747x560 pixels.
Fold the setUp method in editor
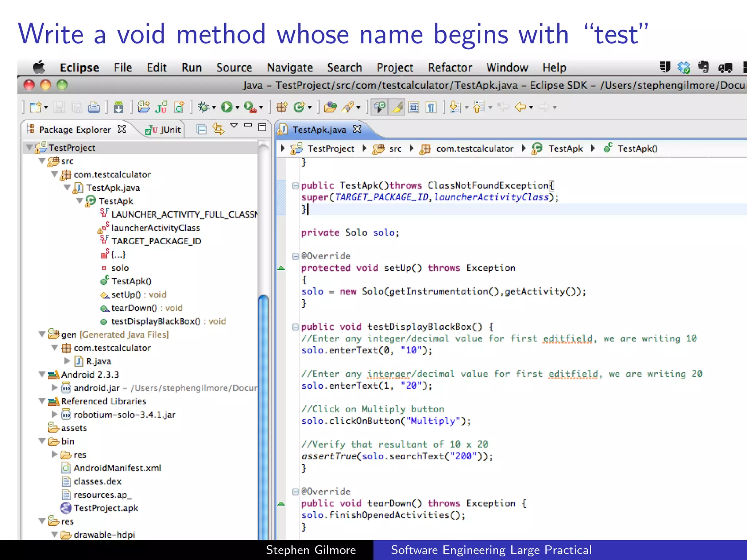pos(295,256)
